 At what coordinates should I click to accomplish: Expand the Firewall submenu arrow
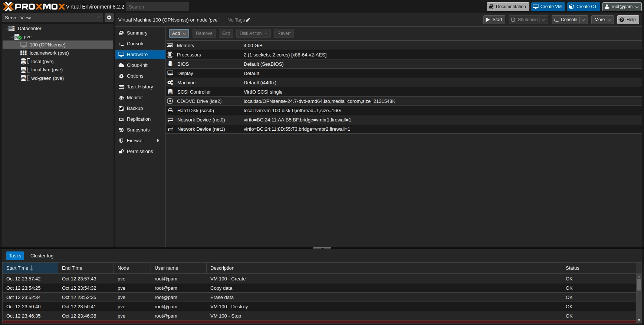158,141
